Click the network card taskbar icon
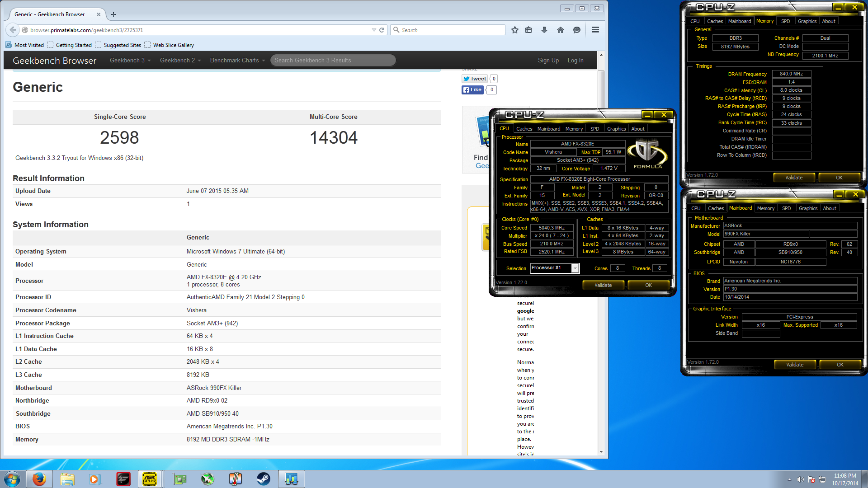868x488 pixels. (179, 479)
